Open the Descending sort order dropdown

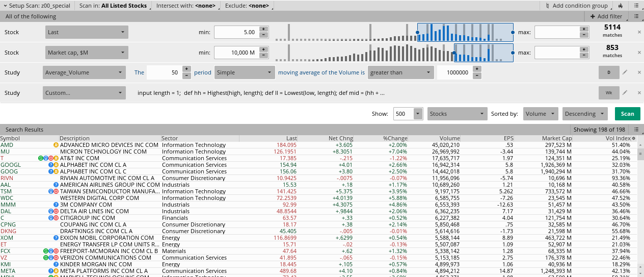click(585, 114)
